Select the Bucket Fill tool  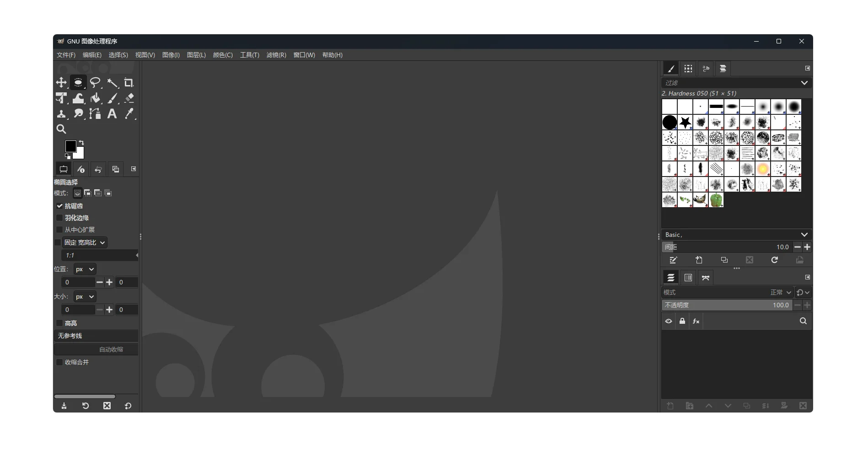[x=95, y=98]
